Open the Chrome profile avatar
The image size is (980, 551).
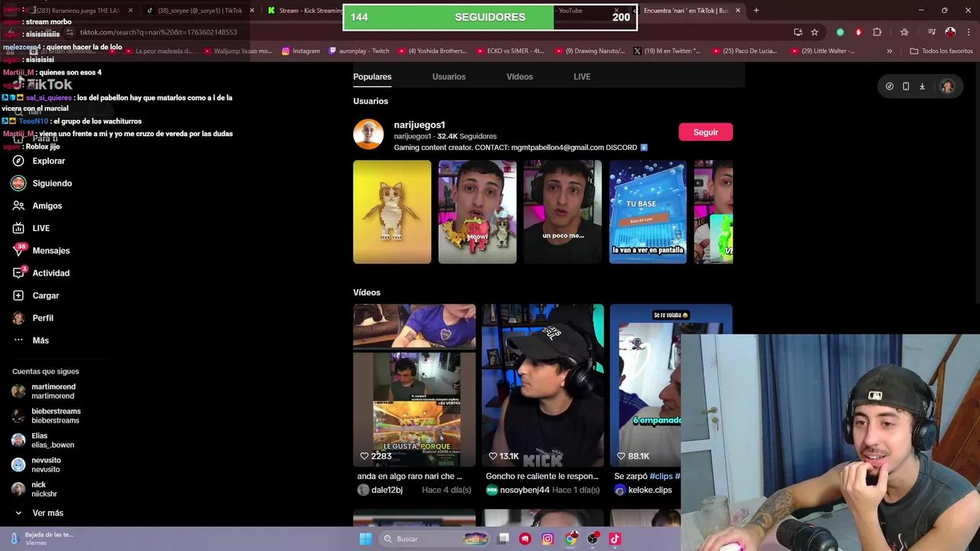(950, 32)
